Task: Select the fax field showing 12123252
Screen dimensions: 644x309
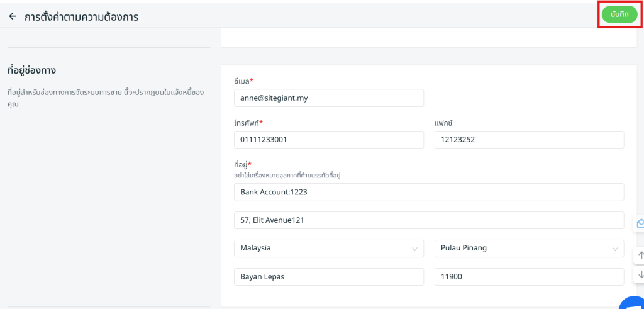Action: point(528,140)
